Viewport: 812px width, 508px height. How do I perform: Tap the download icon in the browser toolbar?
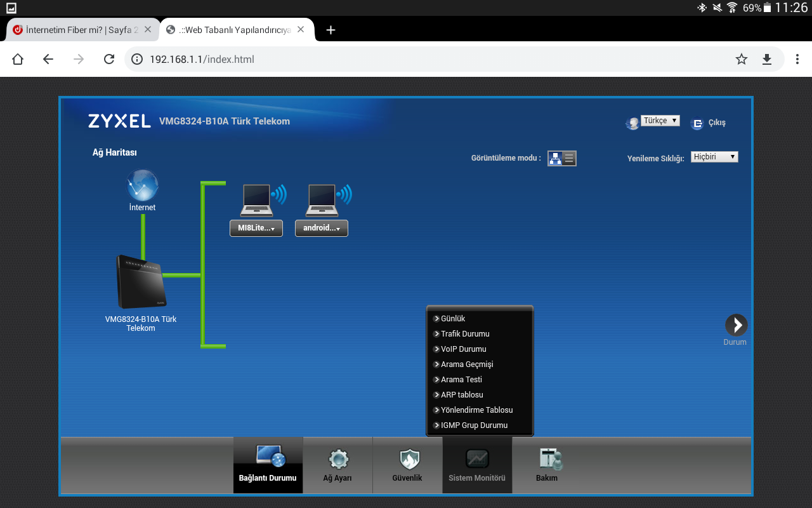click(x=767, y=59)
